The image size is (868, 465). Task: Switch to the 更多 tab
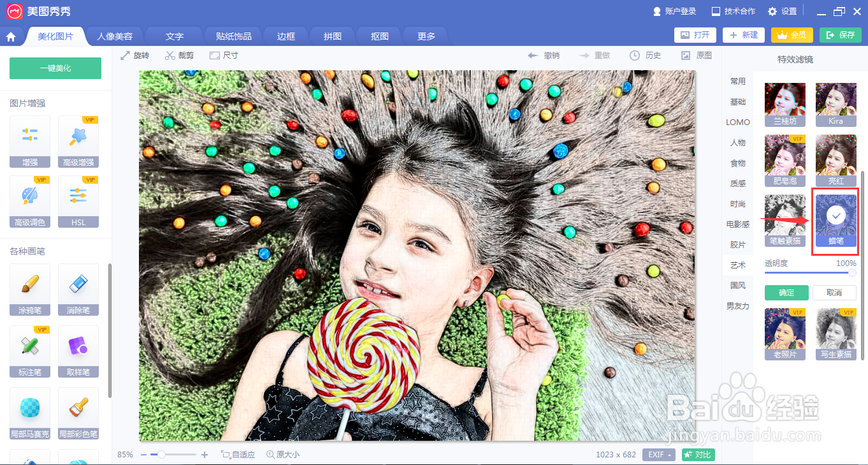pyautogui.click(x=426, y=36)
